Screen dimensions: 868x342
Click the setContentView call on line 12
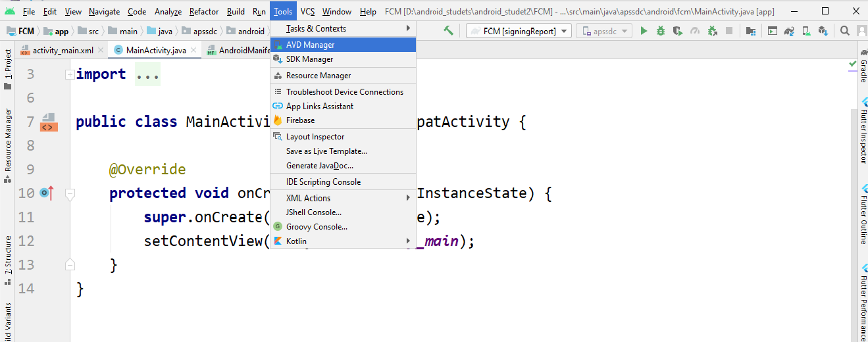203,241
